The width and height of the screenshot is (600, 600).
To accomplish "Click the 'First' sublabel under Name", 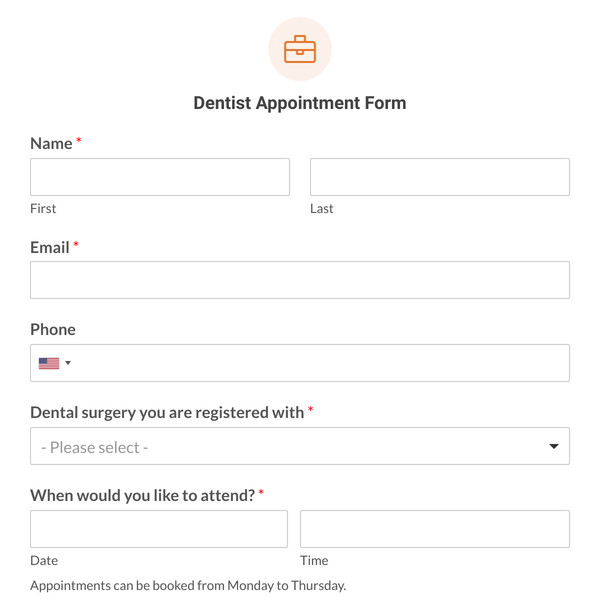I will point(43,209).
